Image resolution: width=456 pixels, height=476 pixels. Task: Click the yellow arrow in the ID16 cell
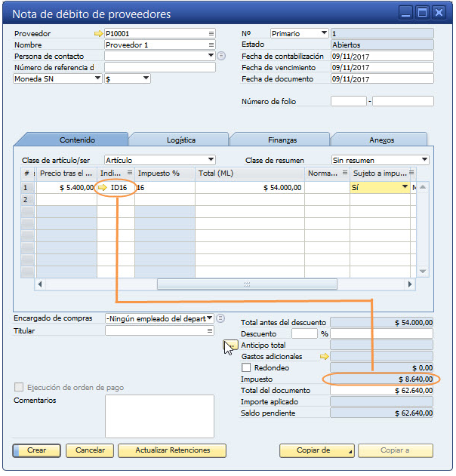coord(103,187)
